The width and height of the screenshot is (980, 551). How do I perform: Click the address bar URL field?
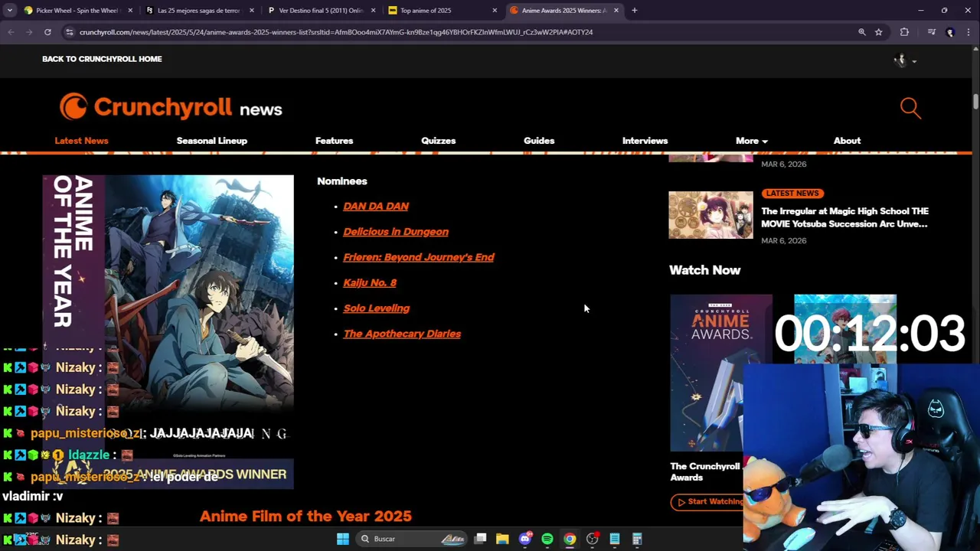point(459,32)
